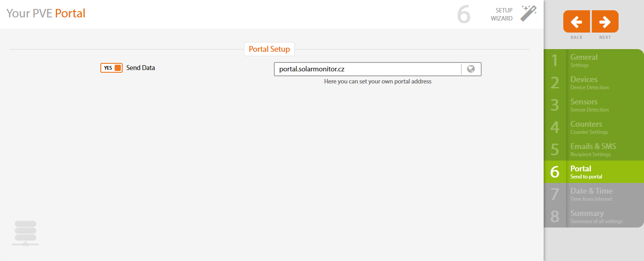The height and width of the screenshot is (261, 644).
Task: Click the hint about setting portal address
Action: [377, 82]
